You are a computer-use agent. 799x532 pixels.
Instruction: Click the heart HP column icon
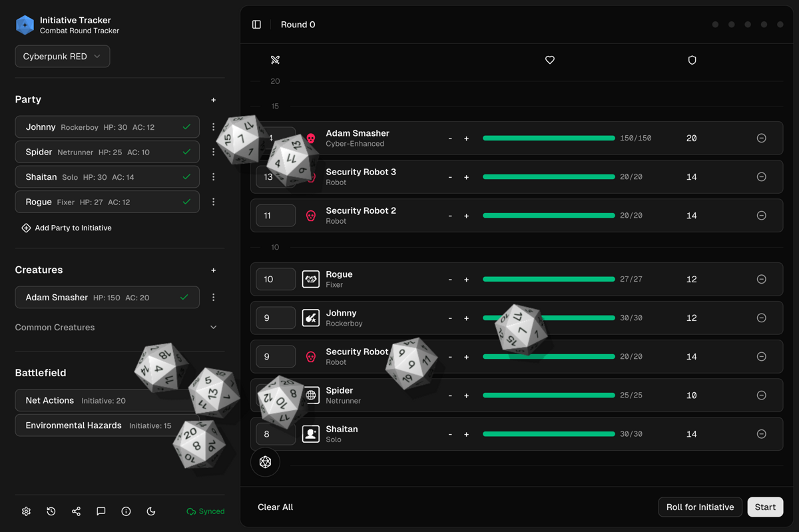[550, 60]
